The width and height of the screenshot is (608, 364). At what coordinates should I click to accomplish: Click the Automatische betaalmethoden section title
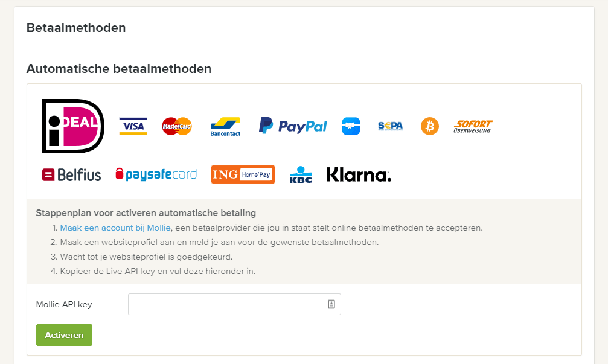(119, 69)
